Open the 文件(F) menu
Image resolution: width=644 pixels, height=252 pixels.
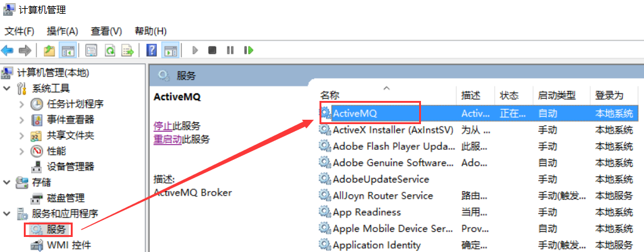(19, 31)
